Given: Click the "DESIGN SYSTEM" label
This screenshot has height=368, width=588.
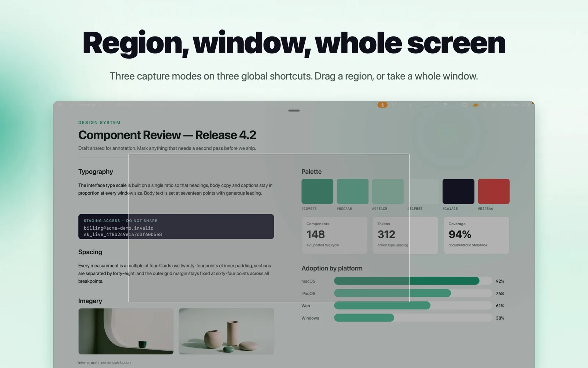Looking at the screenshot, I should (x=99, y=123).
